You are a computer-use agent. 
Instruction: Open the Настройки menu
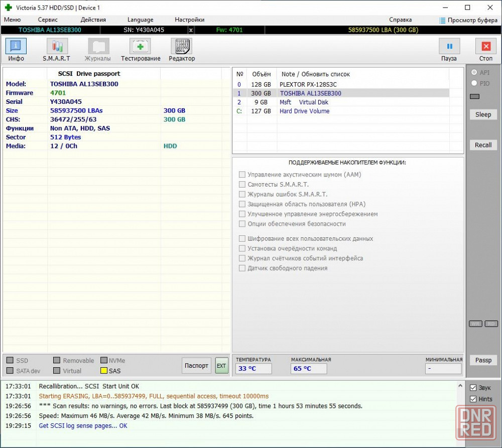coord(190,20)
